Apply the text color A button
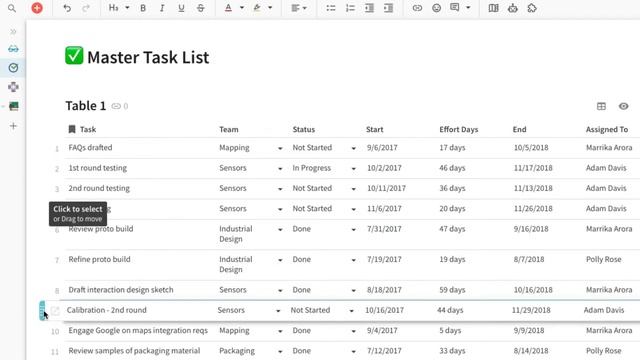Viewport: 640px width, 360px height. 228,8
